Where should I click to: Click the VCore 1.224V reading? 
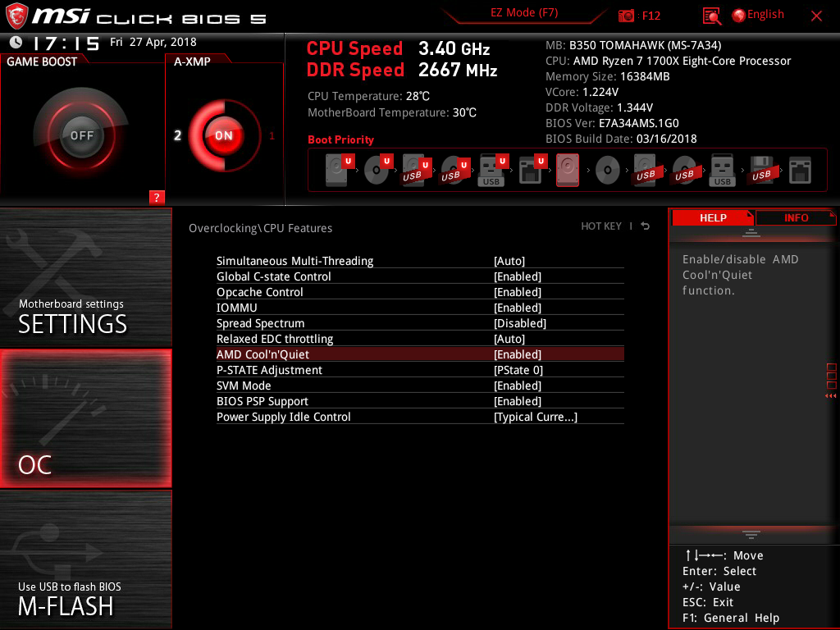tap(582, 92)
